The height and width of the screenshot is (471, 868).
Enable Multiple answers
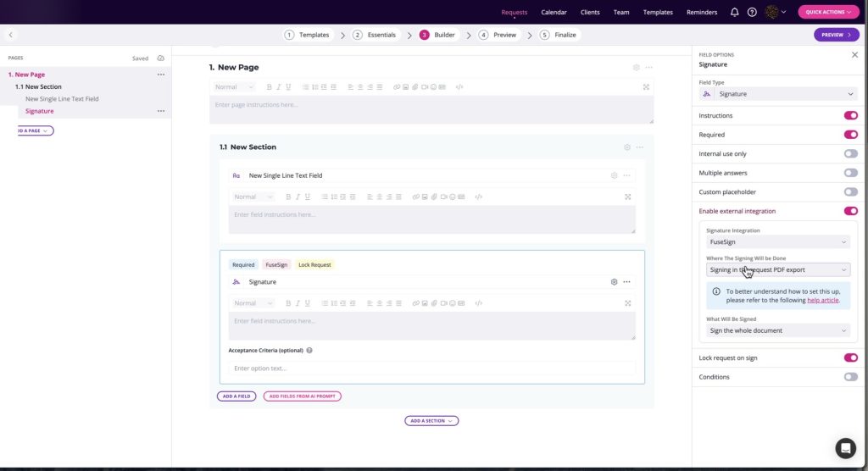click(x=850, y=173)
